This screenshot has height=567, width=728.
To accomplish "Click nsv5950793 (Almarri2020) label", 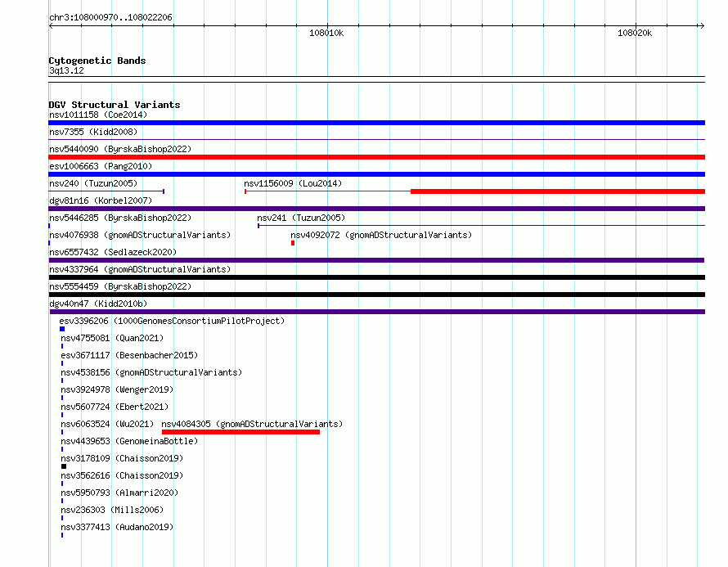I will [x=119, y=493].
